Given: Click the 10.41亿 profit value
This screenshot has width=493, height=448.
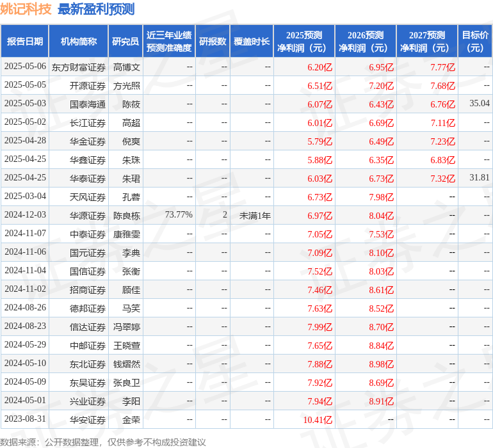Looking at the screenshot, I should click(318, 420).
